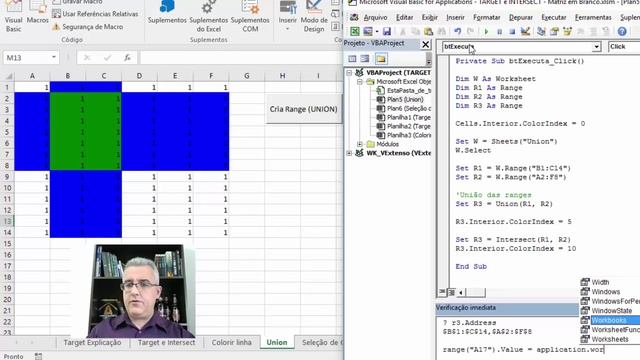Image resolution: width=640 pixels, height=360 pixels.
Task: Click the Save icon in VBA toolbar
Action: (x=387, y=31)
